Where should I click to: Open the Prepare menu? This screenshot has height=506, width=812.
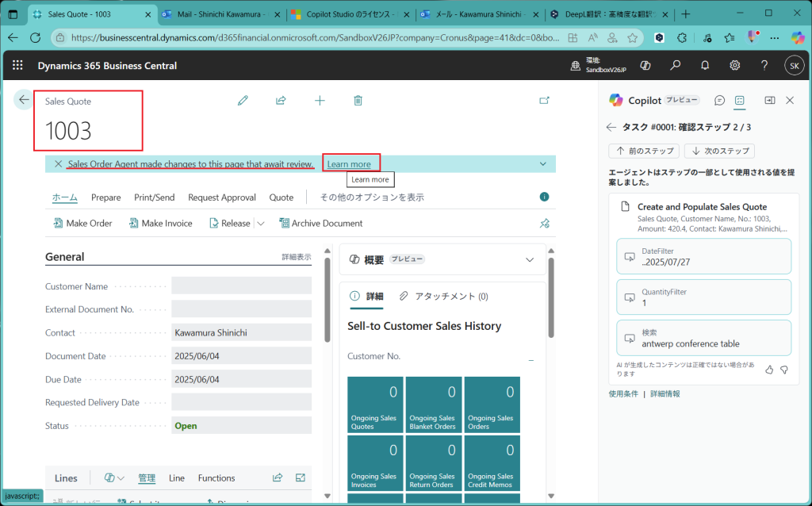105,197
